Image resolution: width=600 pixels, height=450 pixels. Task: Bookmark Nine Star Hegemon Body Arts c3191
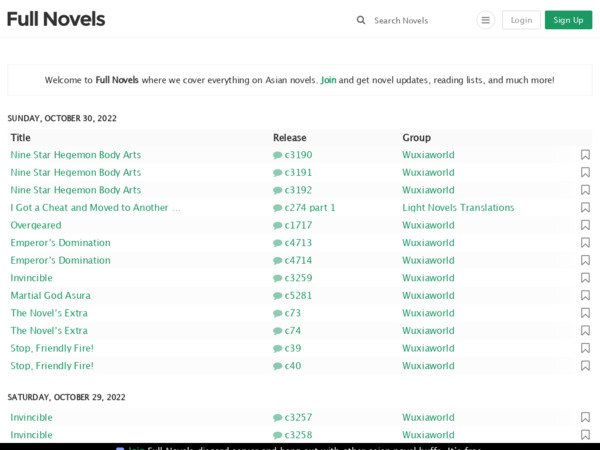pyautogui.click(x=585, y=172)
